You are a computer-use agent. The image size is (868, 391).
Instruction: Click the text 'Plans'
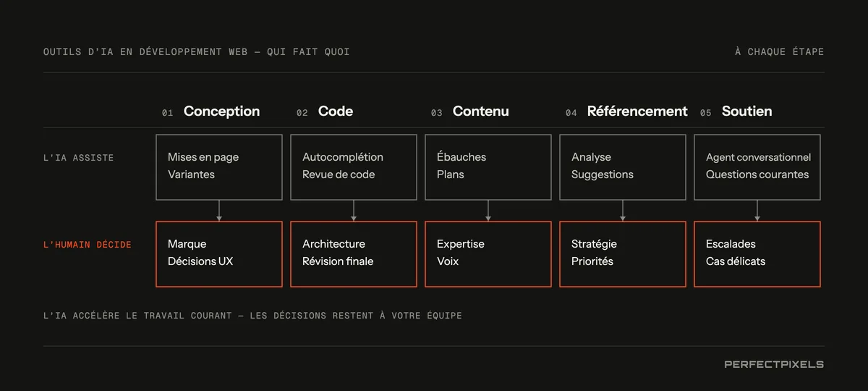[x=451, y=175]
